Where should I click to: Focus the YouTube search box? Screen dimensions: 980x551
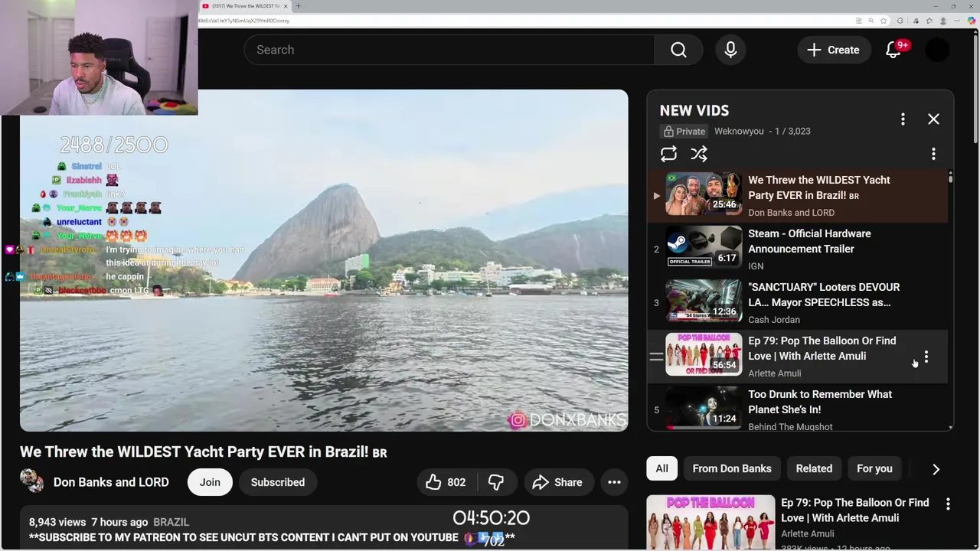coord(449,50)
